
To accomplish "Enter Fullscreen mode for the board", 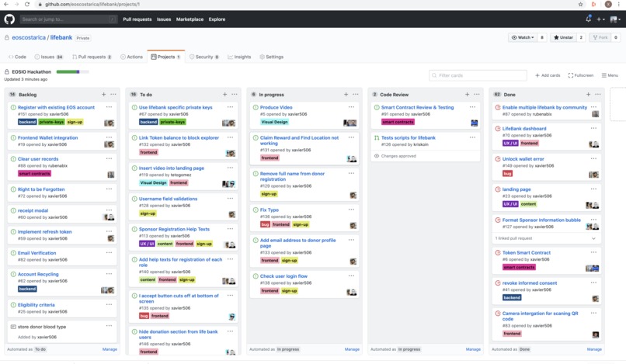I will coord(580,75).
